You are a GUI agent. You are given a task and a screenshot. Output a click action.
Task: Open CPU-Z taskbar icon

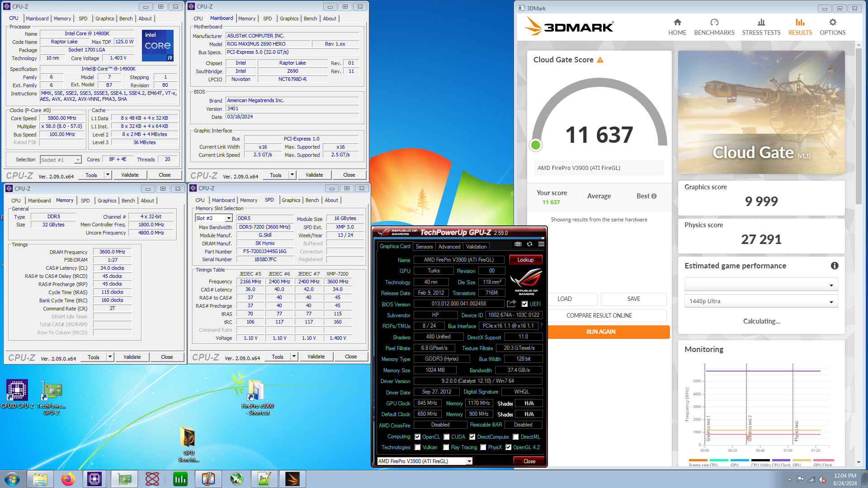(94, 479)
